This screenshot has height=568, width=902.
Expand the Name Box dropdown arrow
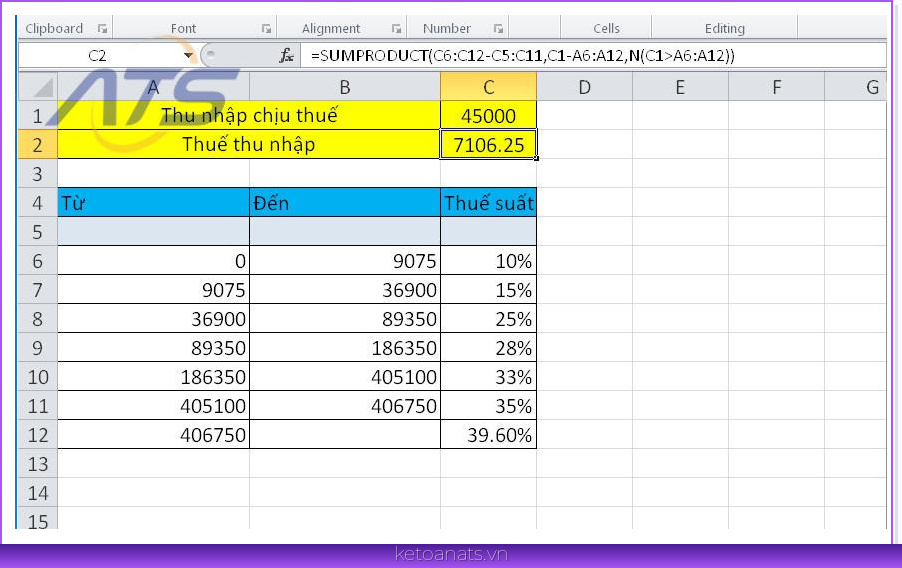[188, 56]
